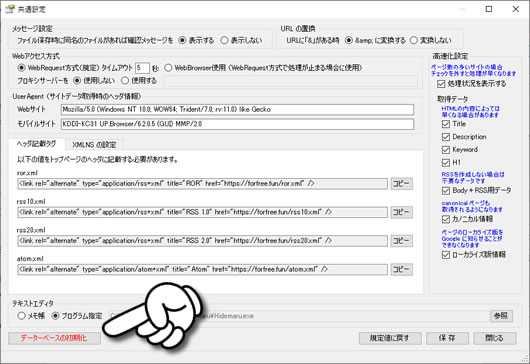This screenshot has width=530, height=364.
Task: Switch to the XMLNS の設定 tab
Action: (94, 145)
